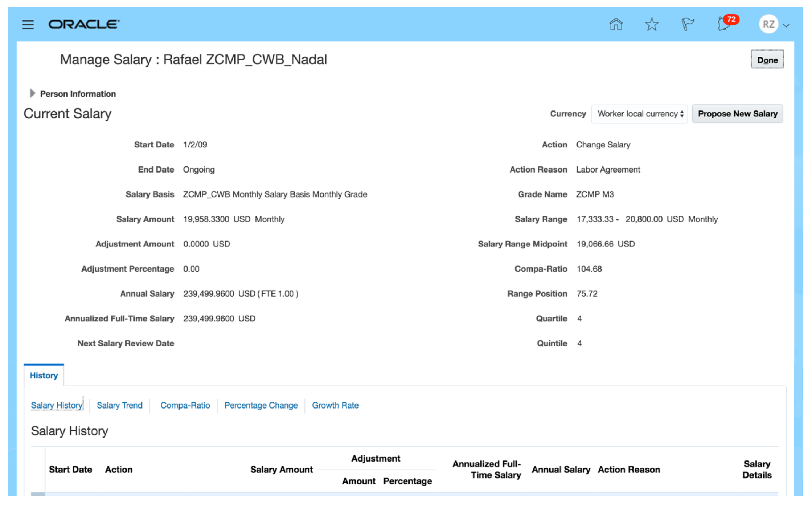Click the Oracle logo
812x509 pixels.
[84, 24]
